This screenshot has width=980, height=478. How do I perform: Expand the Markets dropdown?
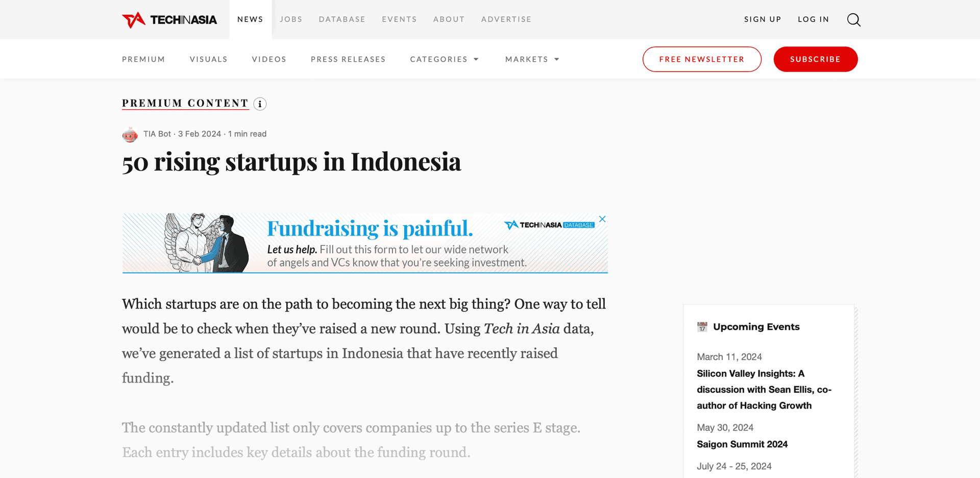click(532, 60)
